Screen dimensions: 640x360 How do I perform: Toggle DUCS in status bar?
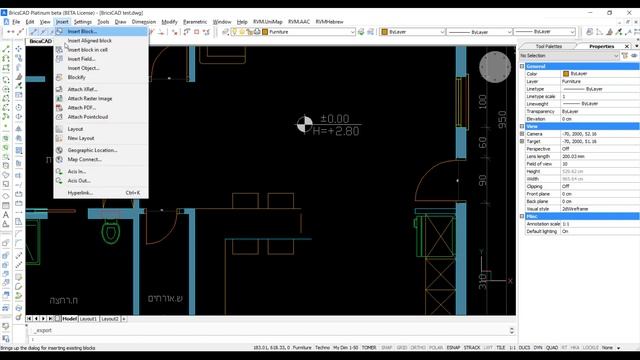point(524,348)
